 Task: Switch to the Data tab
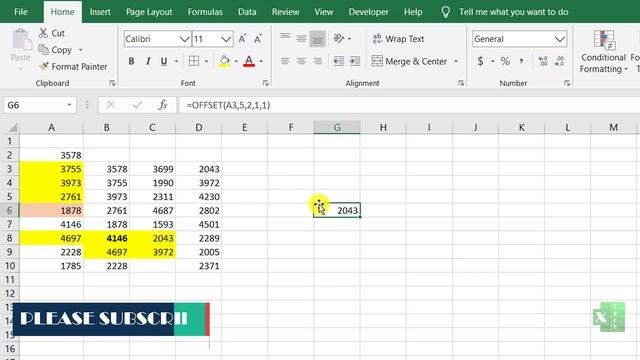click(247, 12)
